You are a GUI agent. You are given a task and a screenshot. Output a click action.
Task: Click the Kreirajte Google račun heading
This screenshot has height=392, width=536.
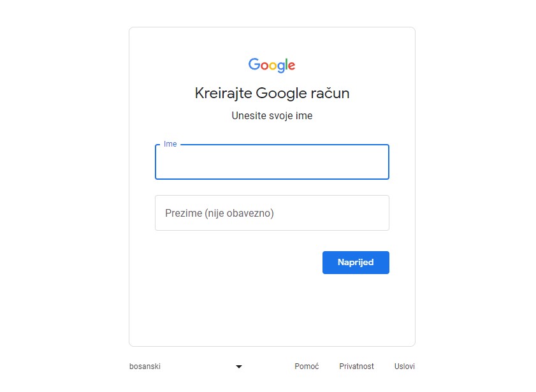(x=272, y=93)
